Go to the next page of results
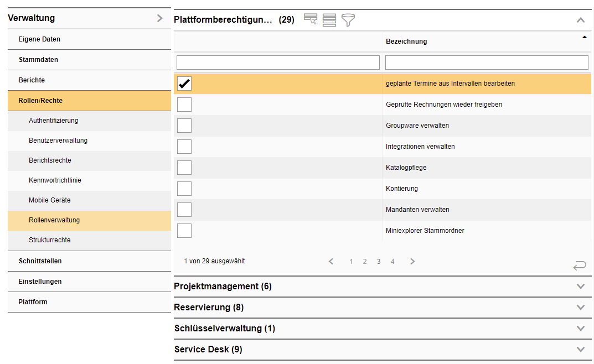The image size is (594, 364). tap(412, 262)
